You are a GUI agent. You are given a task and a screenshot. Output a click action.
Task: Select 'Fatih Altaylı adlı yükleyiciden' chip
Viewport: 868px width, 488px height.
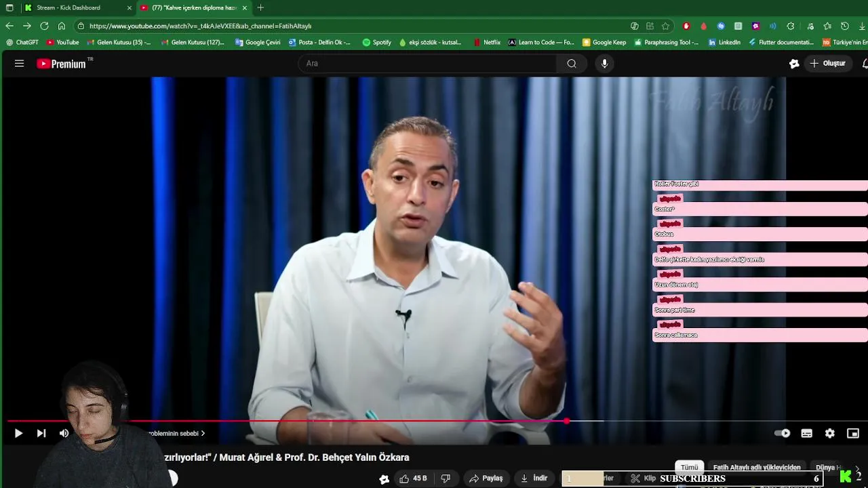click(757, 468)
